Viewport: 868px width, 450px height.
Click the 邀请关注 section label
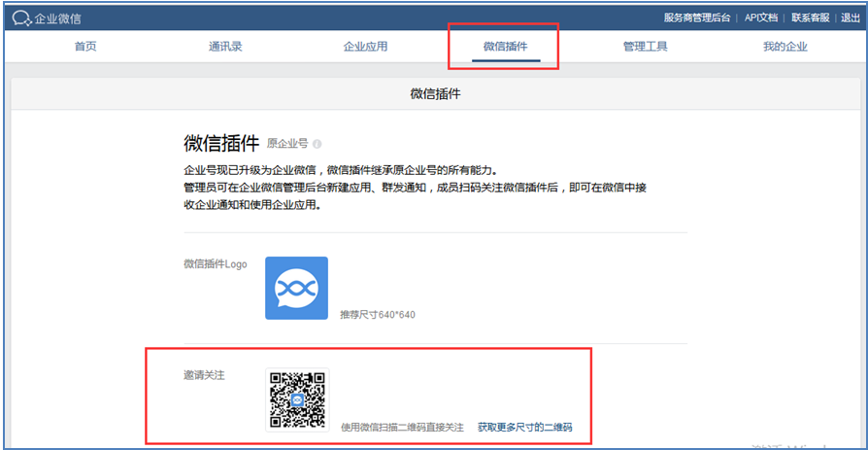pyautogui.click(x=204, y=375)
